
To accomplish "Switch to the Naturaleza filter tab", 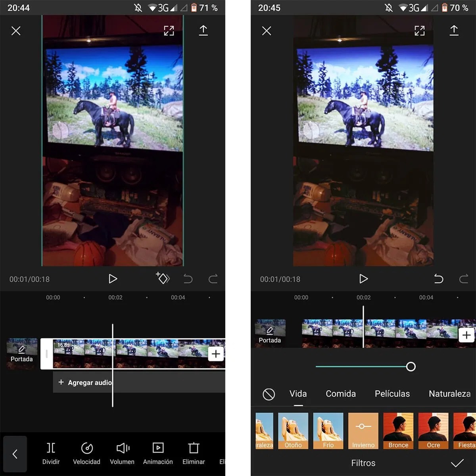I will click(450, 394).
